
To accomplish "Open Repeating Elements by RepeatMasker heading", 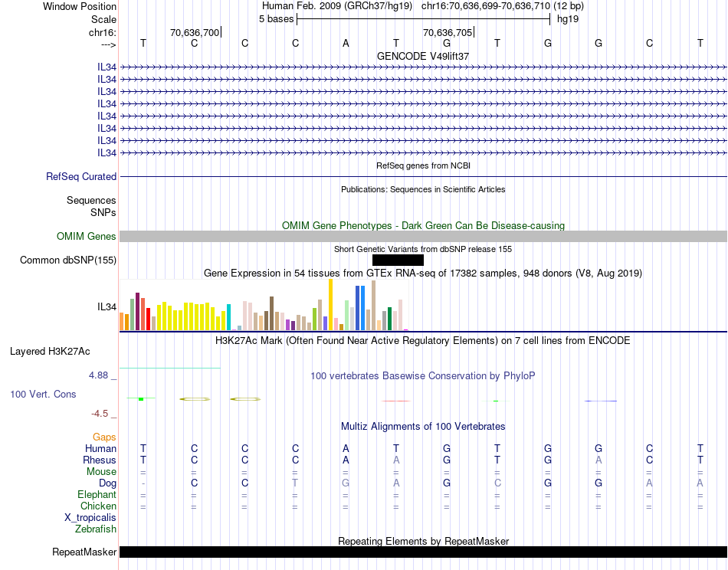I will (x=423, y=541).
